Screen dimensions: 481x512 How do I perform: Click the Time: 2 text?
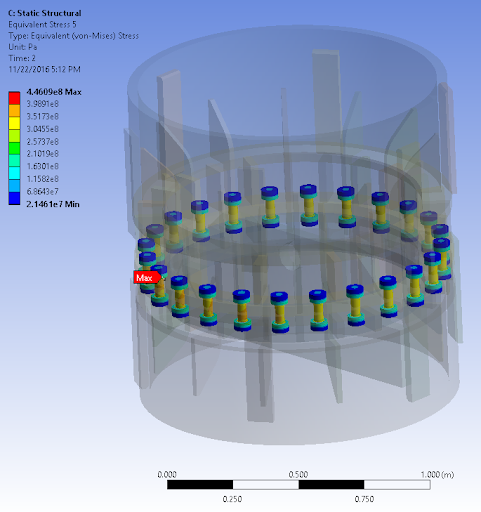point(22,58)
